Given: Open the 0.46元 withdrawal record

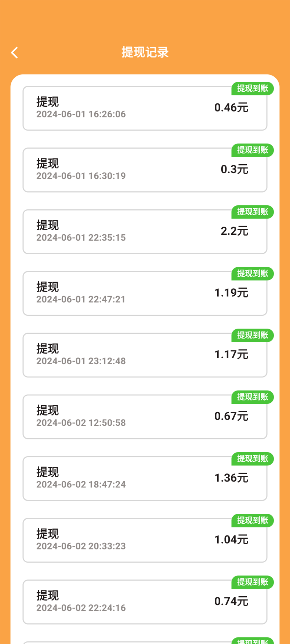Looking at the screenshot, I should click(x=145, y=109).
